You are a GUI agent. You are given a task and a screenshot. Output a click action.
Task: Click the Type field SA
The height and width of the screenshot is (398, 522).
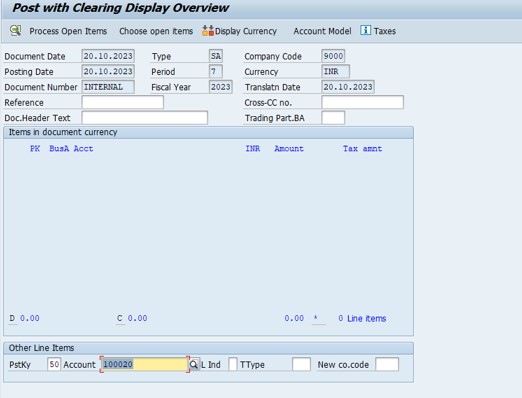pos(216,56)
